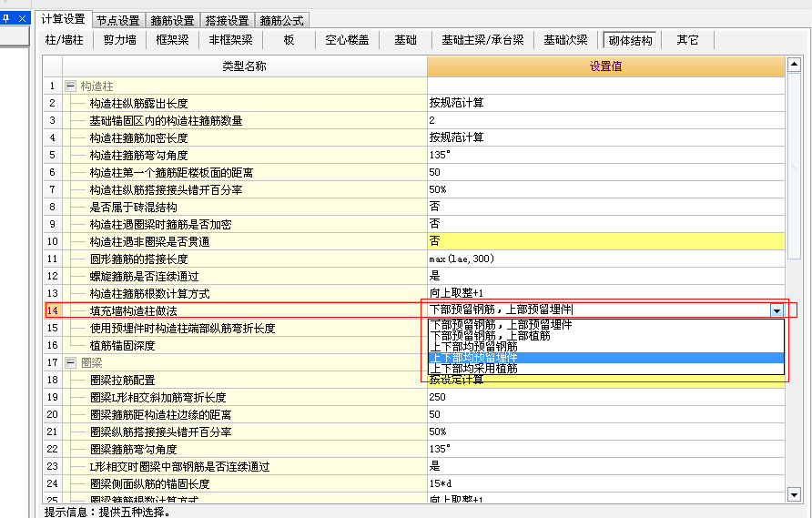Open the 箍筋设置 tab
The image size is (812, 518).
[172, 21]
